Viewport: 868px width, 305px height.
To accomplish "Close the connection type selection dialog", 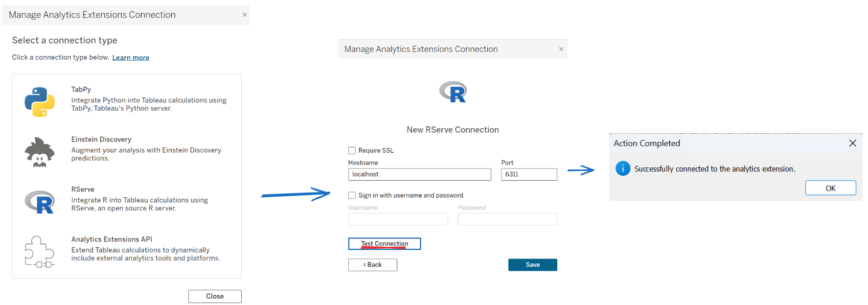I will (x=245, y=15).
